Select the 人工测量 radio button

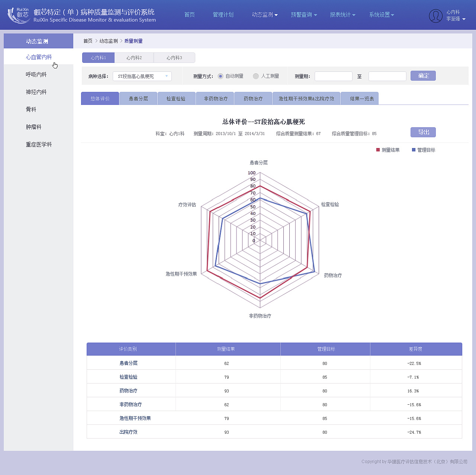[256, 76]
